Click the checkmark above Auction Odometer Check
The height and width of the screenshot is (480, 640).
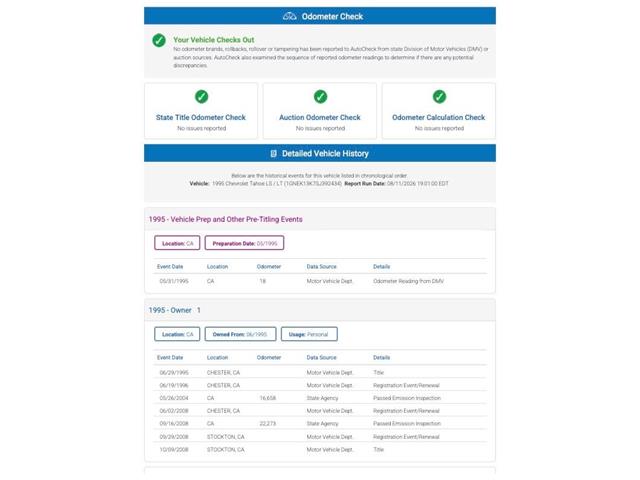(320, 97)
